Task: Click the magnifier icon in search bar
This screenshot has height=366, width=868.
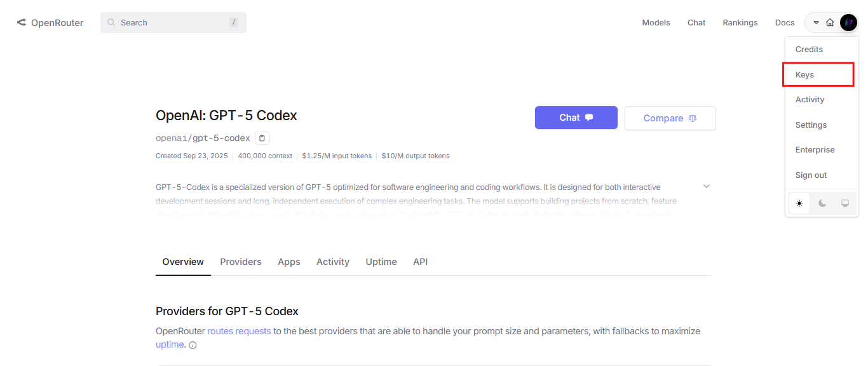Action: click(x=111, y=22)
